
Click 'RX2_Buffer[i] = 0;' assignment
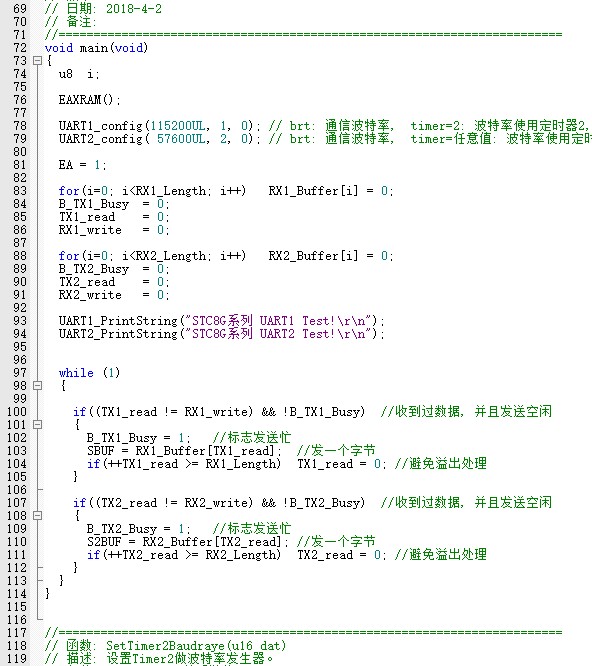click(331, 256)
